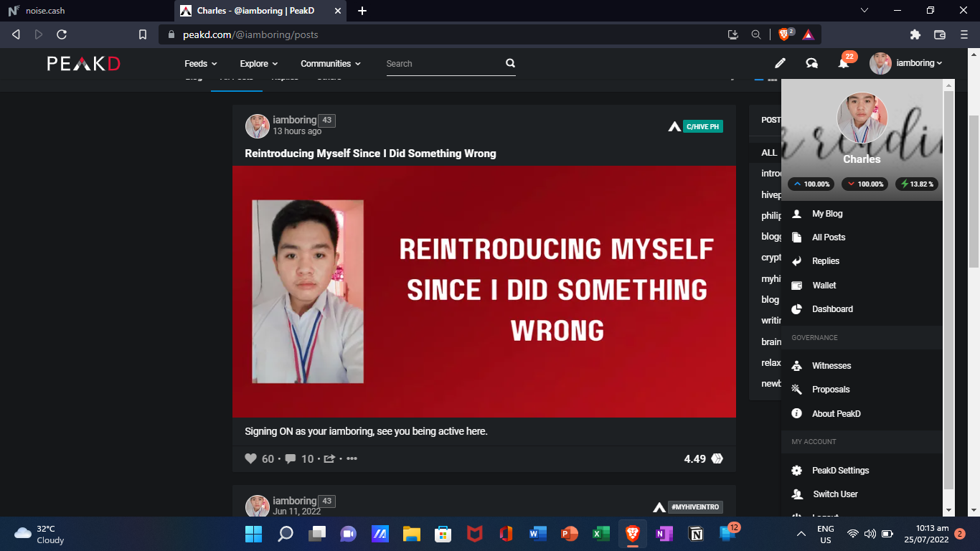
Task: Click iamboring author name on 13 hours ago post
Action: [294, 121]
